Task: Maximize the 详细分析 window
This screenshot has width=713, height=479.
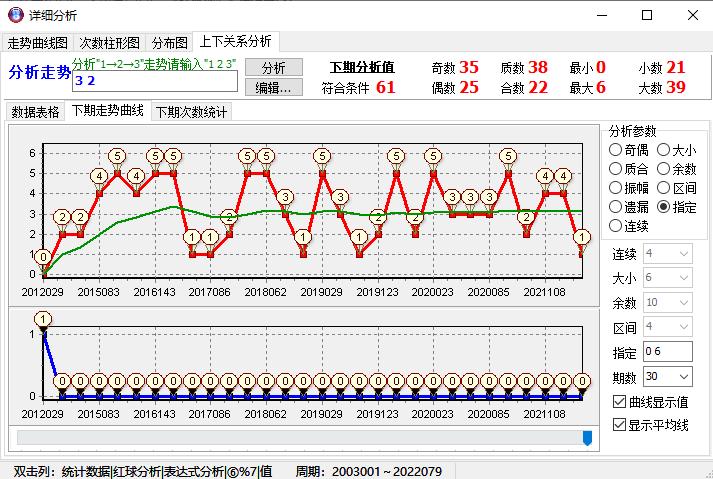Action: coord(647,15)
